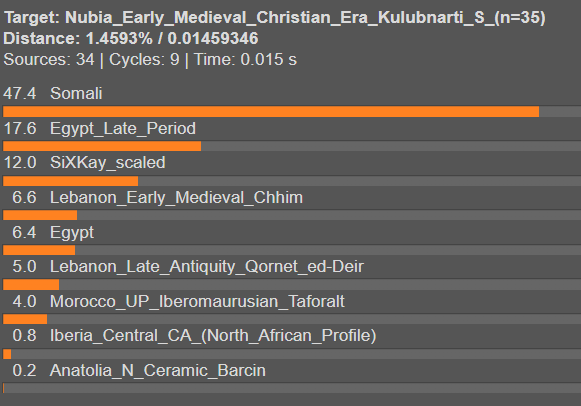Image resolution: width=581 pixels, height=406 pixels.
Task: Click the Target Kulubnarti_S title text
Action: tap(275, 18)
